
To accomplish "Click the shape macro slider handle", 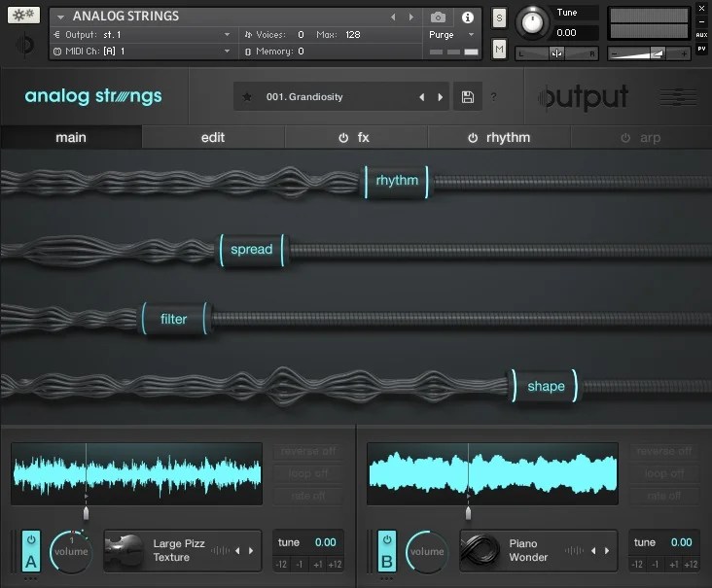I will (545, 386).
